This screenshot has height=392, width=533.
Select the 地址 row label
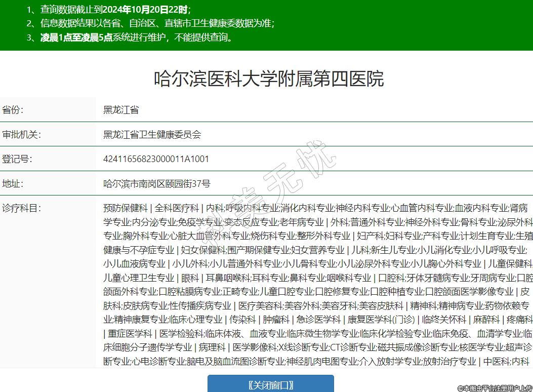13,183
